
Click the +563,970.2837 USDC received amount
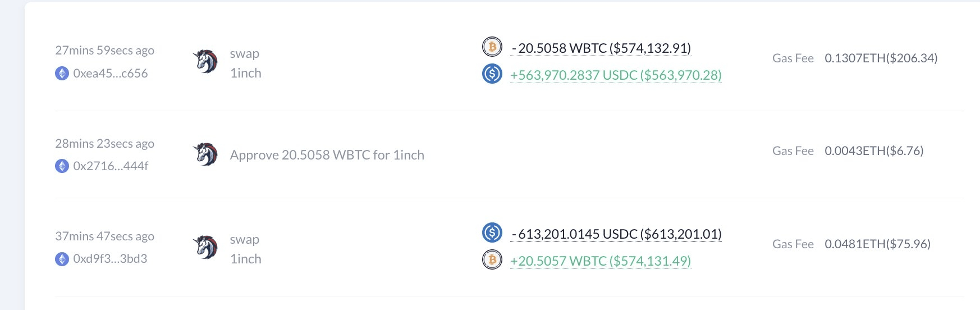616,75
